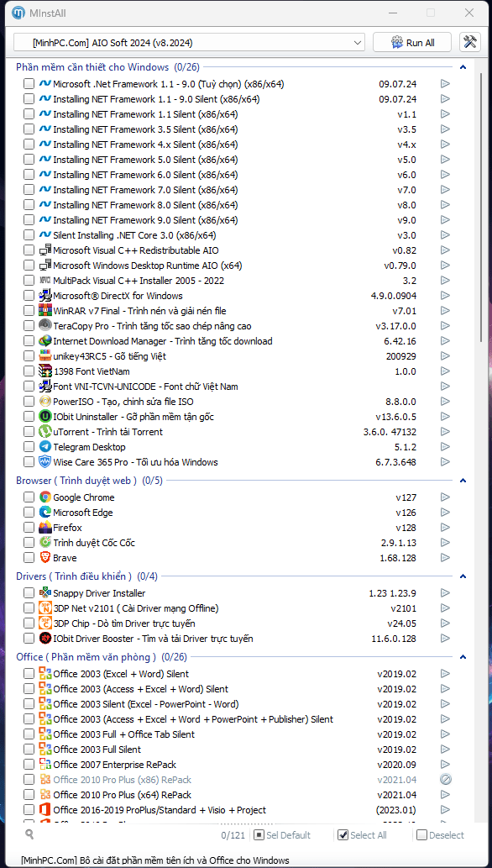Collapse the Browser (Trình duyệt web) section
Viewport: 492px width, 868px height.
pyautogui.click(x=463, y=481)
